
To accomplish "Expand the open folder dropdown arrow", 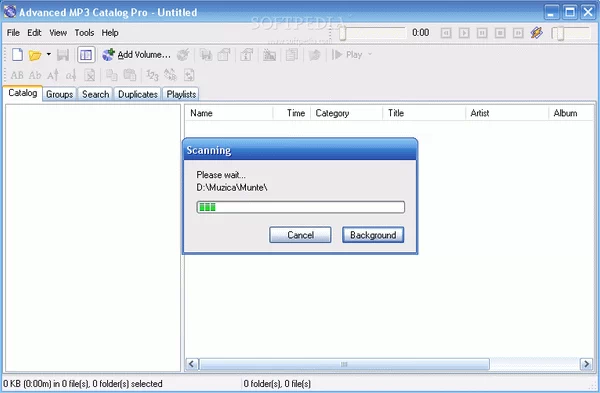I will 49,54.
